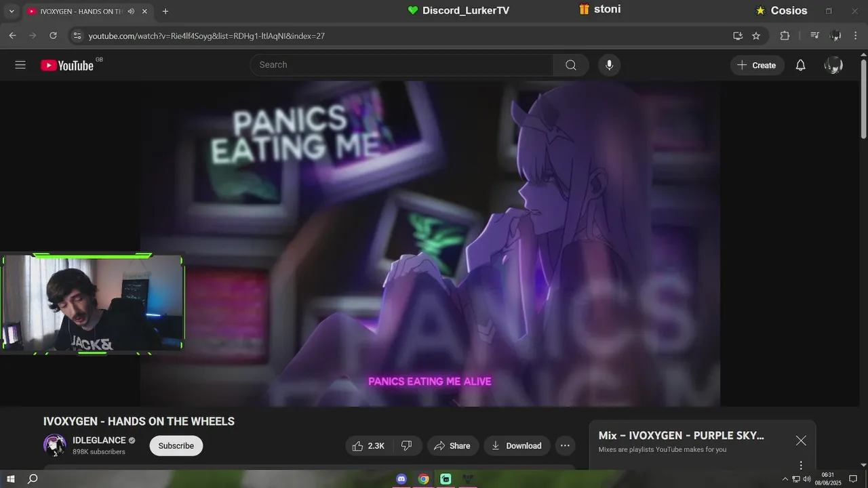868x488 pixels.
Task: Open more actions three-dot menu below video
Action: point(565,445)
